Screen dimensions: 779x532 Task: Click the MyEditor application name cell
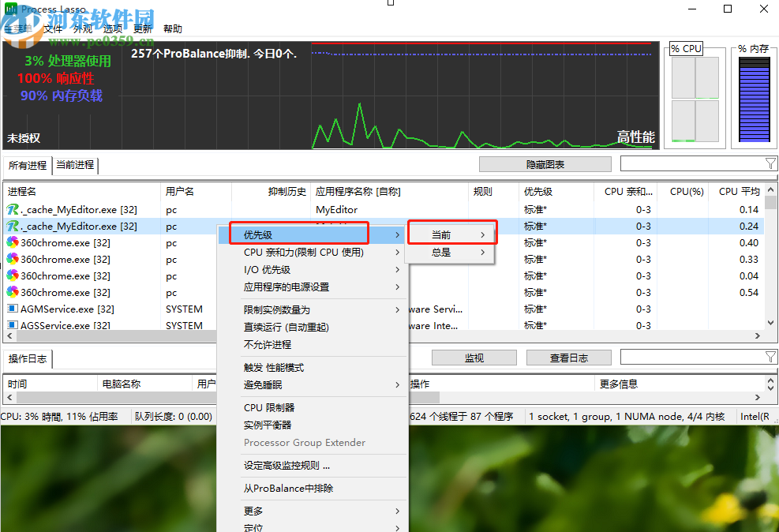[337, 210]
